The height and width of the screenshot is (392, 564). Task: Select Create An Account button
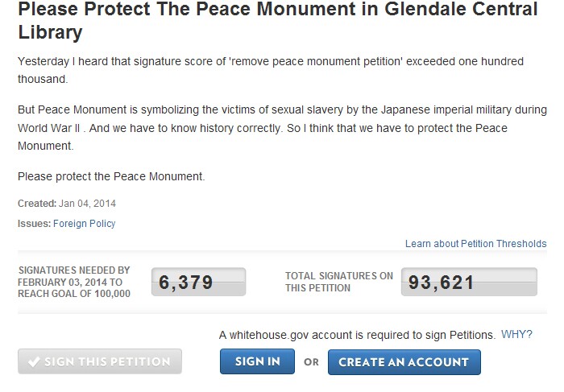404,362
